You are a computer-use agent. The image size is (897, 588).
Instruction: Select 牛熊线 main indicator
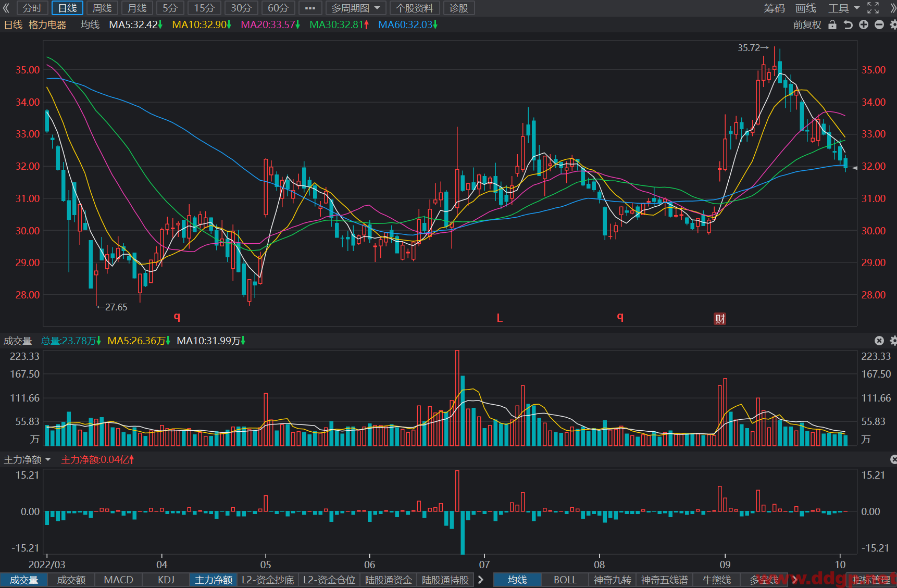click(717, 580)
